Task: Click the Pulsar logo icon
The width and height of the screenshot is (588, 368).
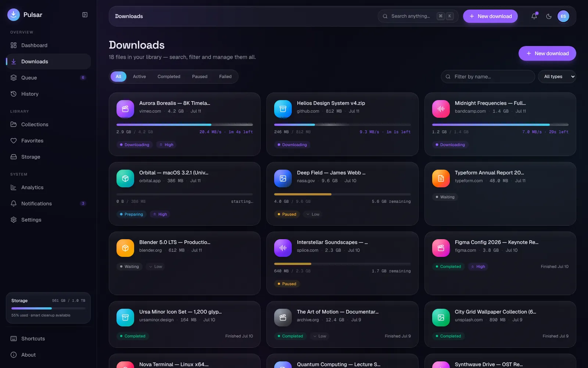Action: coord(14,15)
